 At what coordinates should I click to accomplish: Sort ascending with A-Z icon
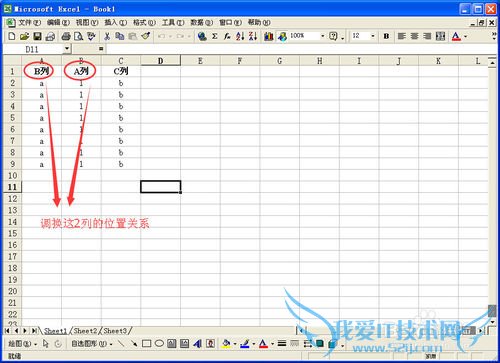tap(240, 36)
